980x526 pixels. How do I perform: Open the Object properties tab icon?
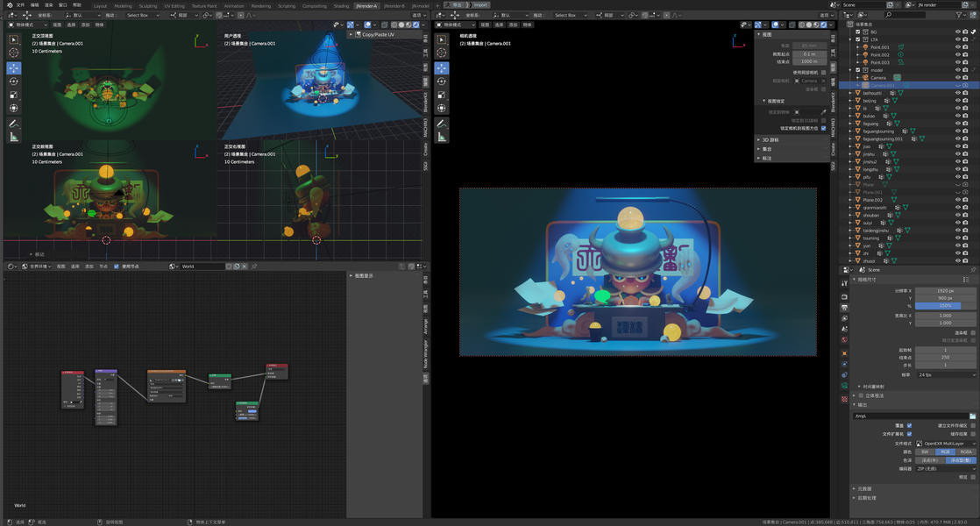click(844, 353)
